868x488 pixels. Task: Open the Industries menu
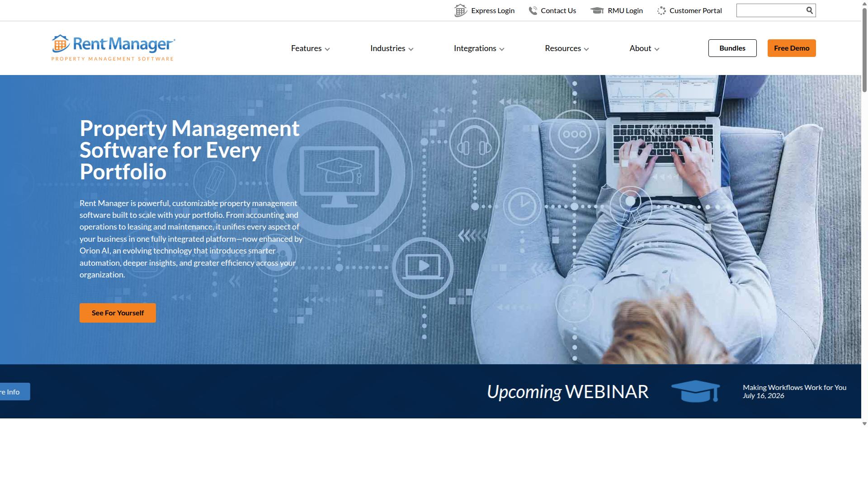pyautogui.click(x=387, y=48)
